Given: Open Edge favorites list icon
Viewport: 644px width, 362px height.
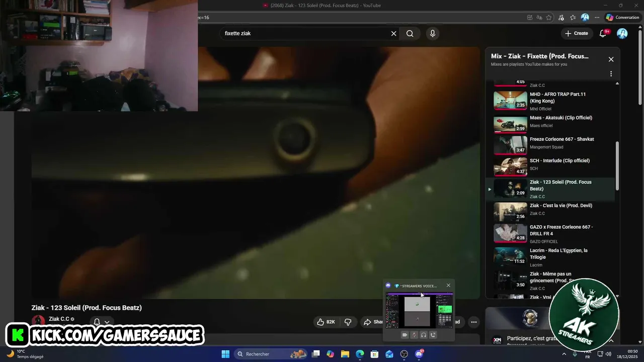Looking at the screenshot, I should [x=573, y=17].
